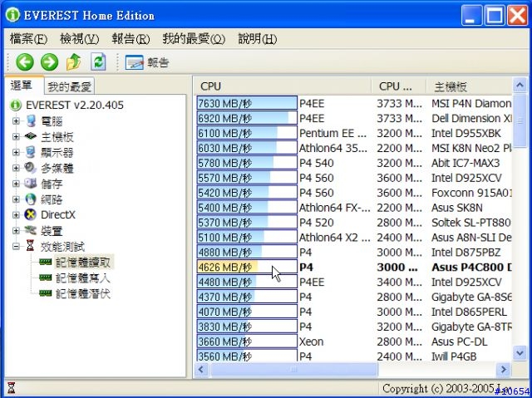Viewport: 532px width, 398px height.
Task: Open the 報告(R) menu
Action: pyautogui.click(x=131, y=39)
